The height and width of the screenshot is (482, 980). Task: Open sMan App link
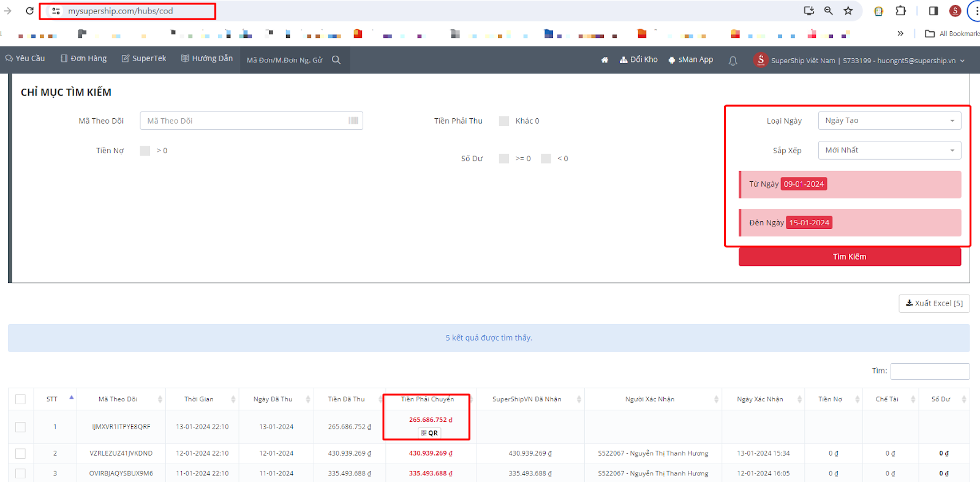click(x=691, y=59)
